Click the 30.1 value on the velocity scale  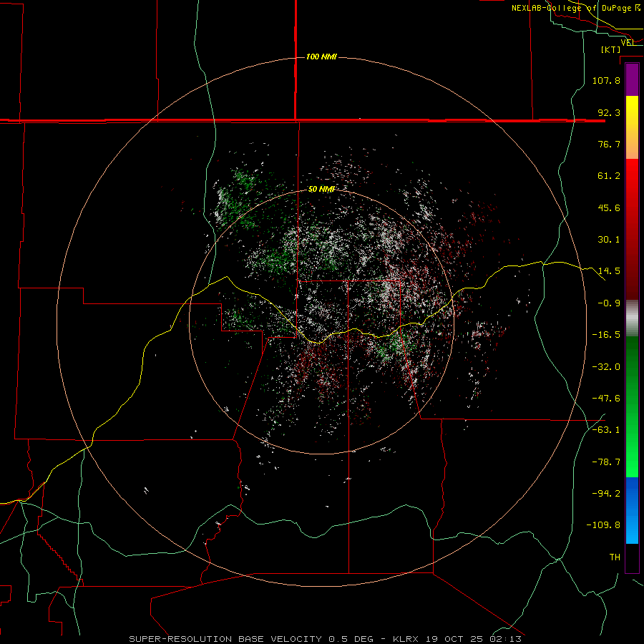point(609,240)
